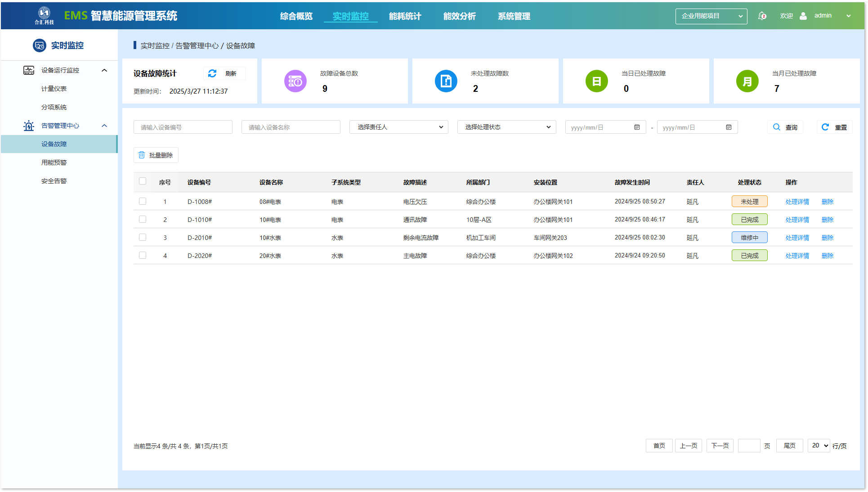Check the select-all checkbox in table header
Screen dimensions: 868x492
(x=143, y=181)
